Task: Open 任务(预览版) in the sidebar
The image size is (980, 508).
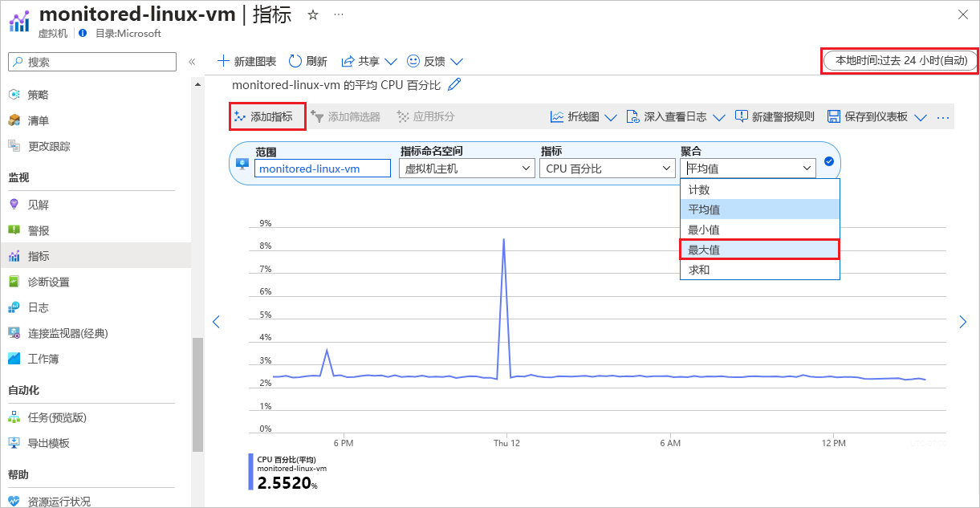Action: pyautogui.click(x=96, y=417)
